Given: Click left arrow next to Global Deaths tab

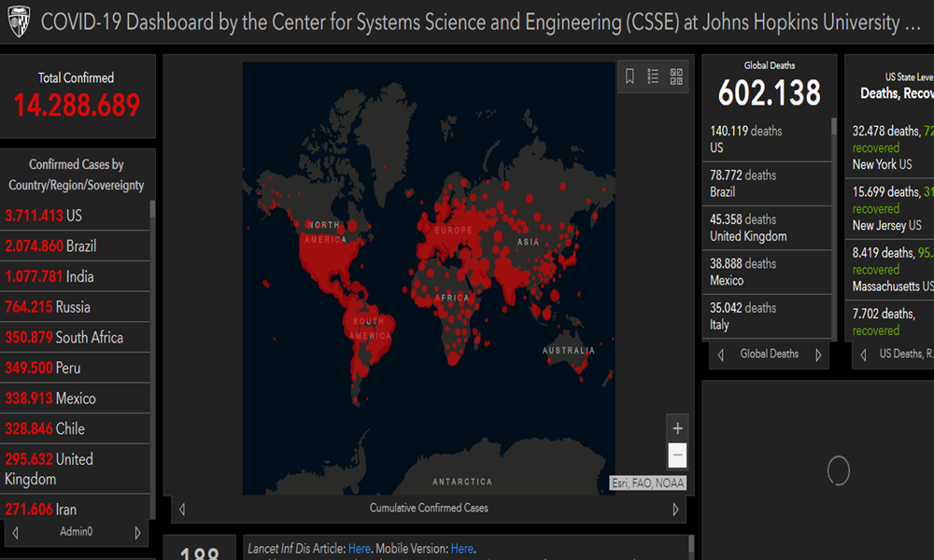Looking at the screenshot, I should [721, 355].
